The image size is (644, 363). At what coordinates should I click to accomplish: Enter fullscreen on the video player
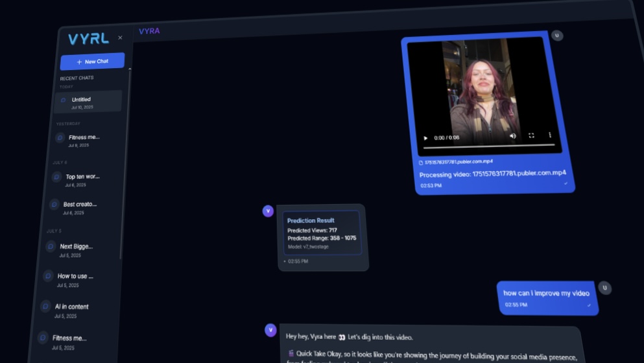[531, 135]
